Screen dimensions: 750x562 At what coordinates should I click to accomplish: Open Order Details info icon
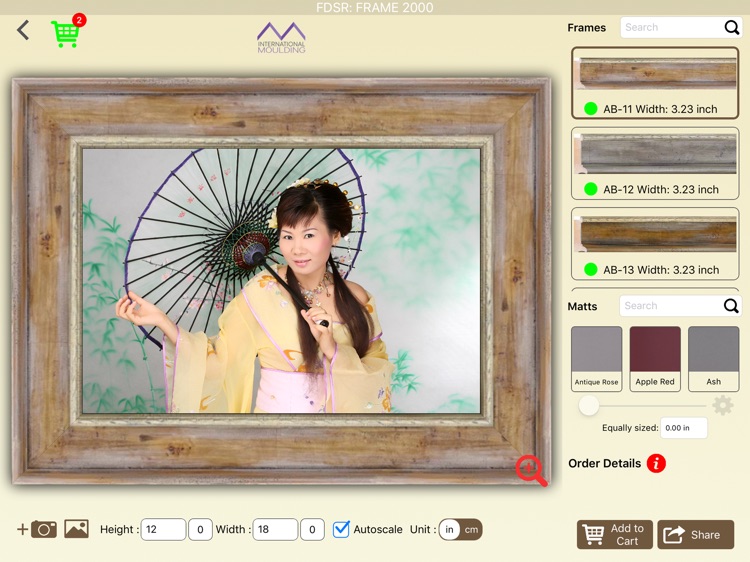[x=656, y=463]
